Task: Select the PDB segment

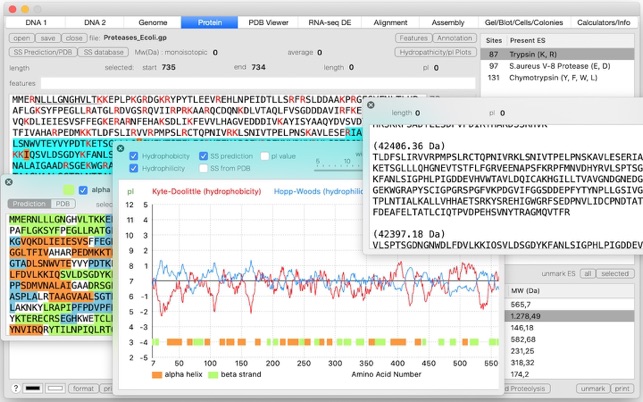Action: [x=63, y=204]
